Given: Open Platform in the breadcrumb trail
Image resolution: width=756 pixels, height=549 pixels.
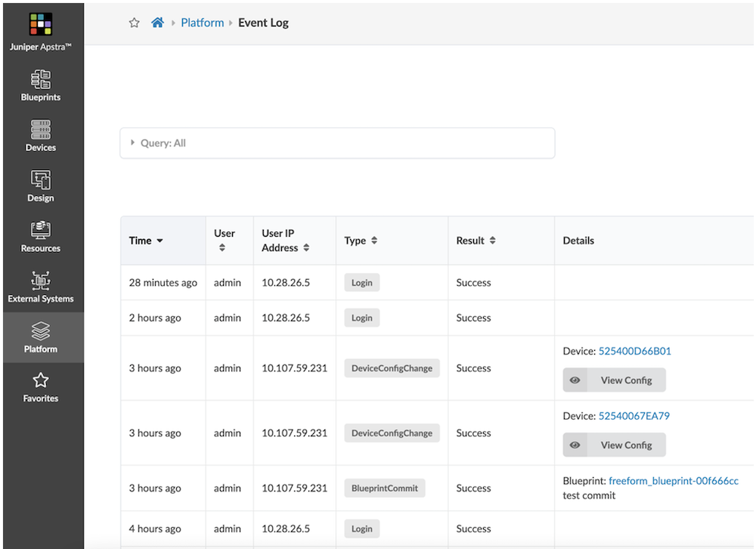Looking at the screenshot, I should tap(202, 23).
